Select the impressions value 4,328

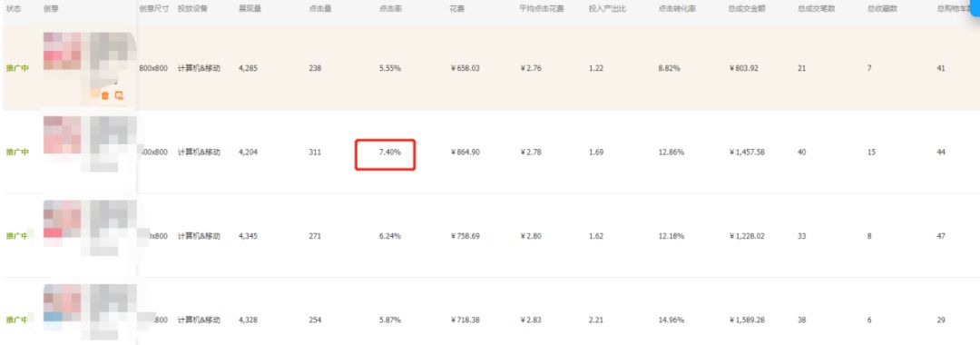tap(248, 320)
